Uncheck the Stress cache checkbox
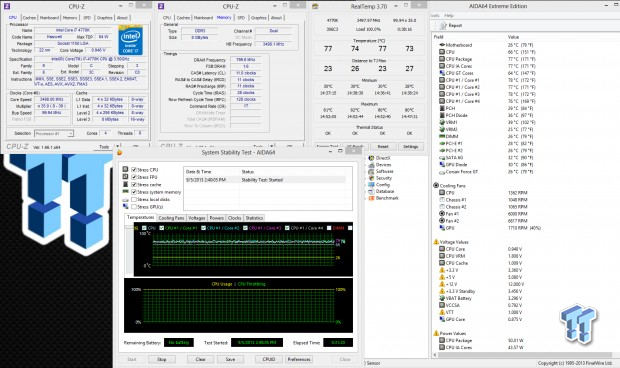Image resolution: width=620 pixels, height=368 pixels. click(134, 185)
